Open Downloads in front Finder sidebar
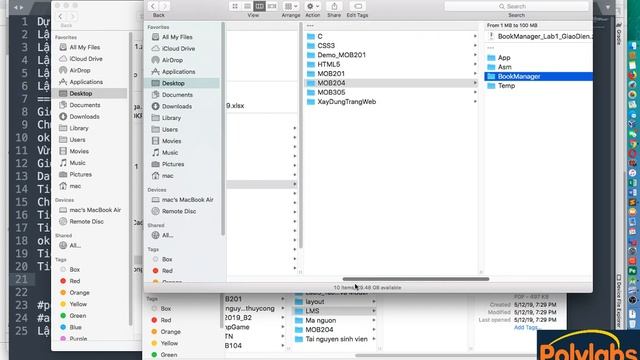Viewport: 640px width, 360px height. pos(177,106)
